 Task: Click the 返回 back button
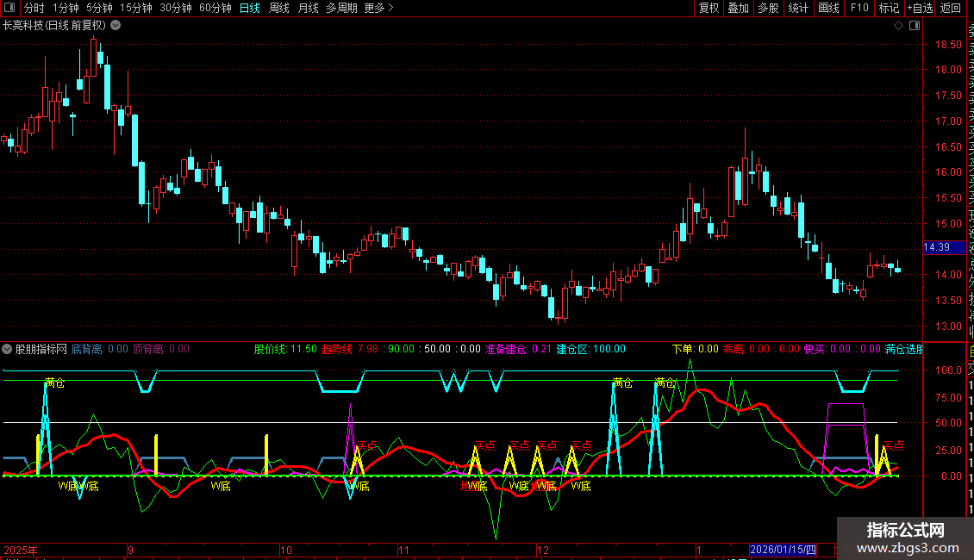coord(951,8)
